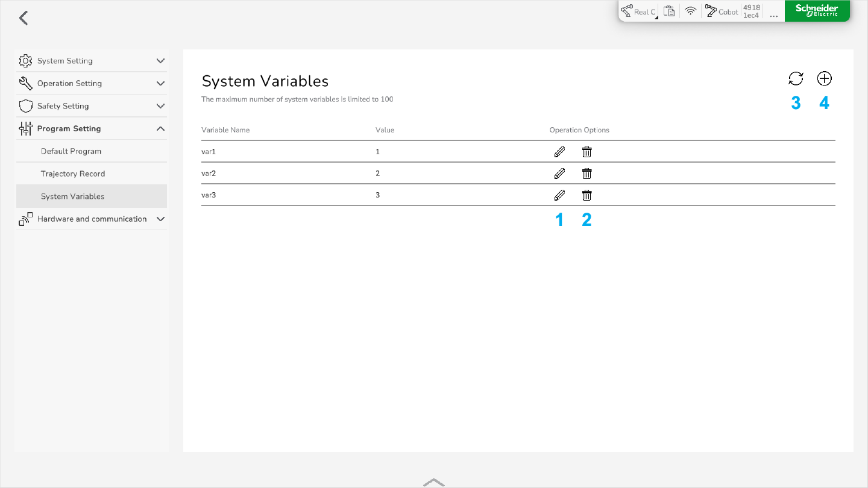Click value 1 in var1 row
Screen dimensions: 868x488
click(378, 152)
